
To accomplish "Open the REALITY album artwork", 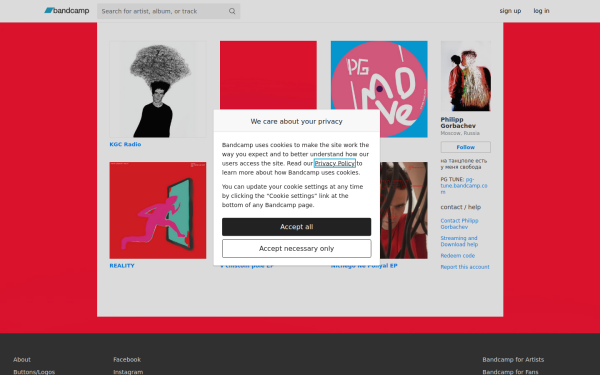I will click(158, 210).
